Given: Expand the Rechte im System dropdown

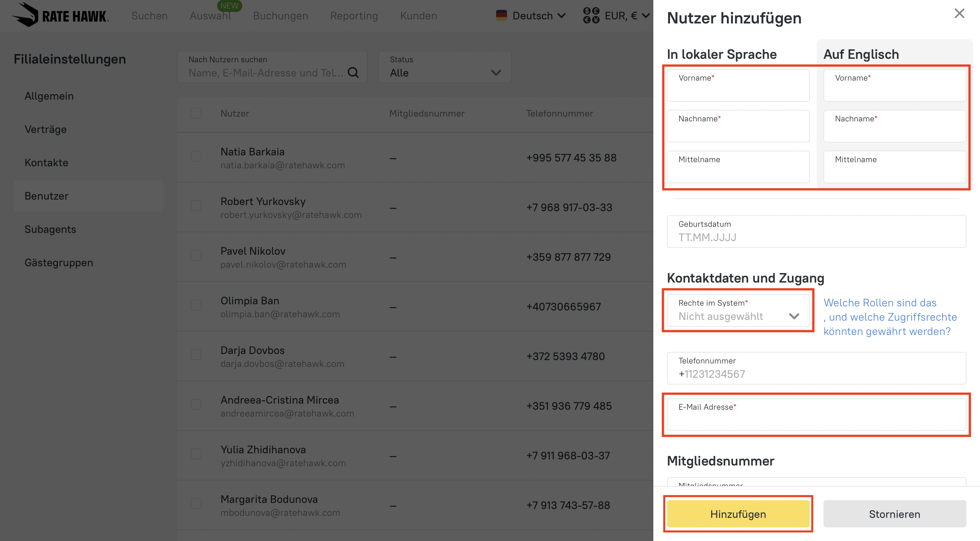Looking at the screenshot, I should (x=738, y=310).
